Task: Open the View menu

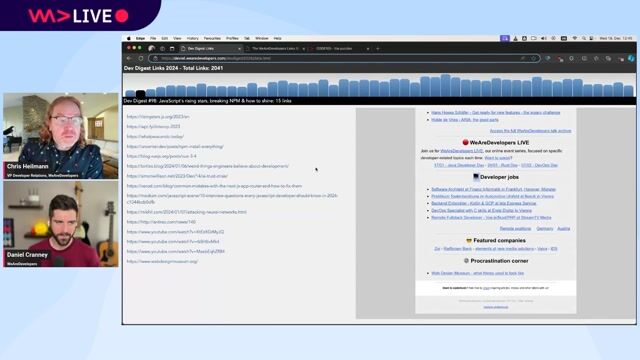Action: coord(177,38)
